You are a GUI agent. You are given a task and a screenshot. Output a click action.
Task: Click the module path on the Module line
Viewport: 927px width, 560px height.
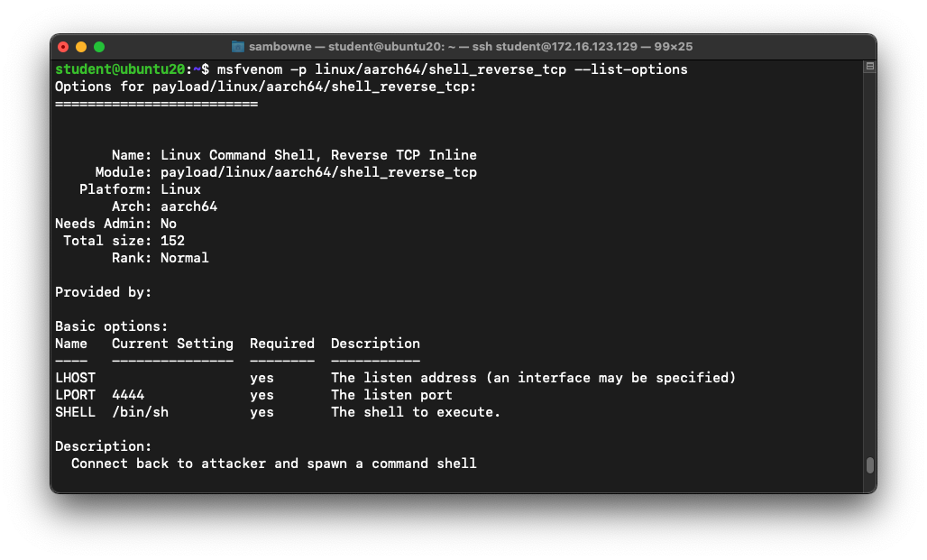318,172
